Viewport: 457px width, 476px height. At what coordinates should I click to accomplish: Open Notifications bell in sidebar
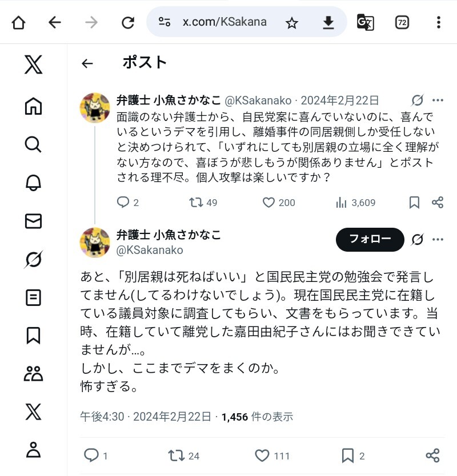pos(34,183)
